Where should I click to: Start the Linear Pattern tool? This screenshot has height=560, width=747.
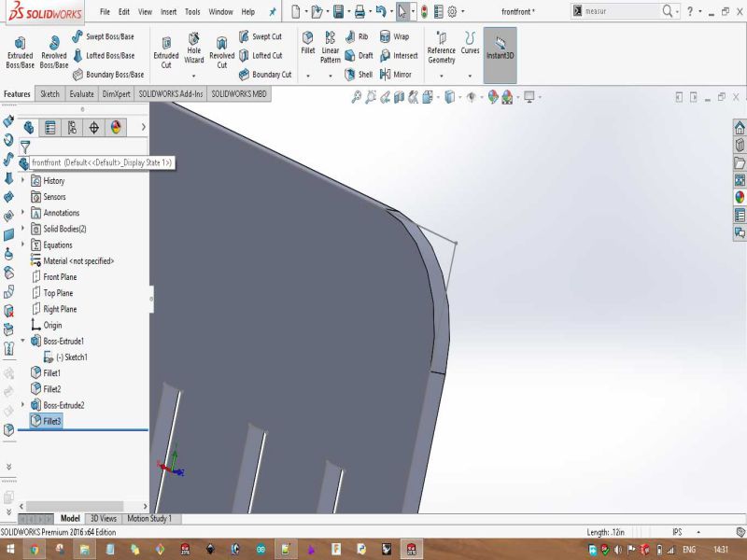331,48
